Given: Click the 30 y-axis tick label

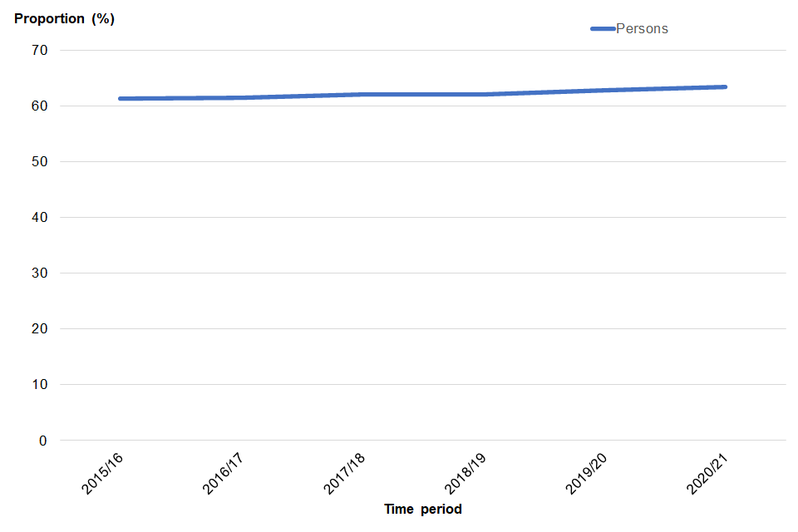Looking at the screenshot, I should 41,273.
